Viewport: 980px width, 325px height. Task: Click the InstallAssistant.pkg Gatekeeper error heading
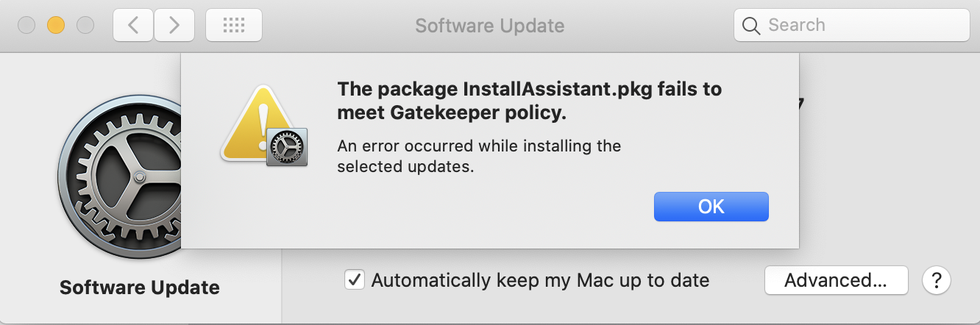pos(529,101)
